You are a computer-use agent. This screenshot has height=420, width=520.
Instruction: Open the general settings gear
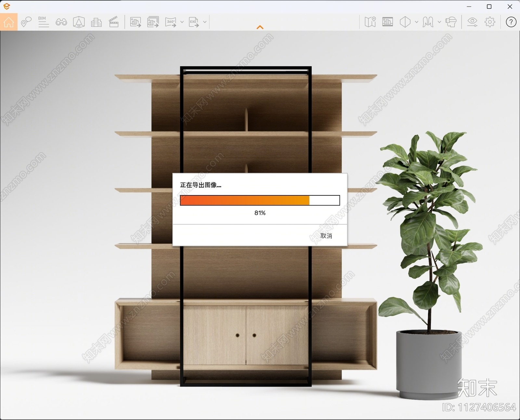click(490, 22)
